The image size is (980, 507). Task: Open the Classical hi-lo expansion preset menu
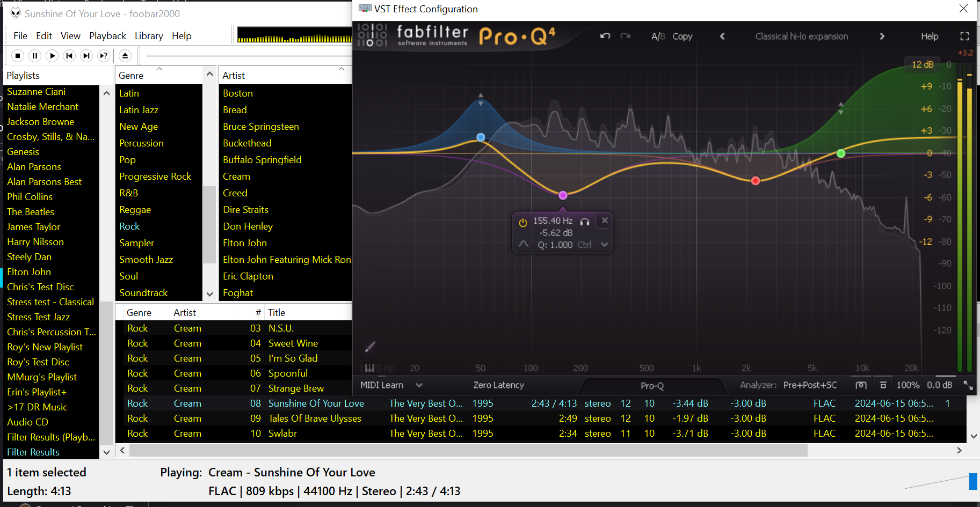[x=802, y=36]
